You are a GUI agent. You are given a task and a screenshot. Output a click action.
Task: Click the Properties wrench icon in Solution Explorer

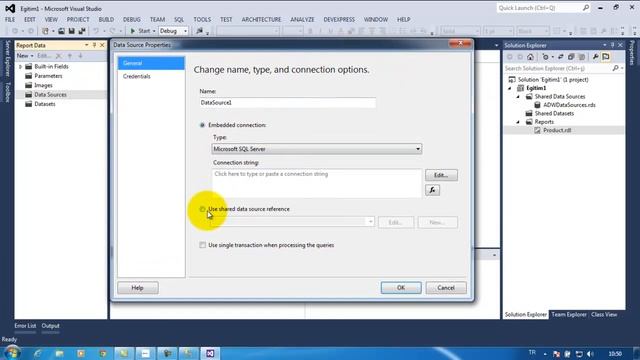(x=596, y=57)
